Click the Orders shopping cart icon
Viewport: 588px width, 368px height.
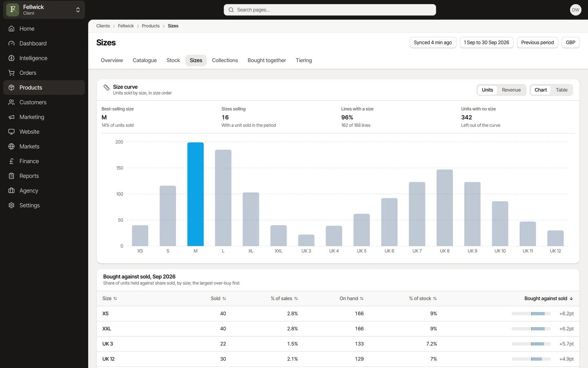pyautogui.click(x=11, y=73)
